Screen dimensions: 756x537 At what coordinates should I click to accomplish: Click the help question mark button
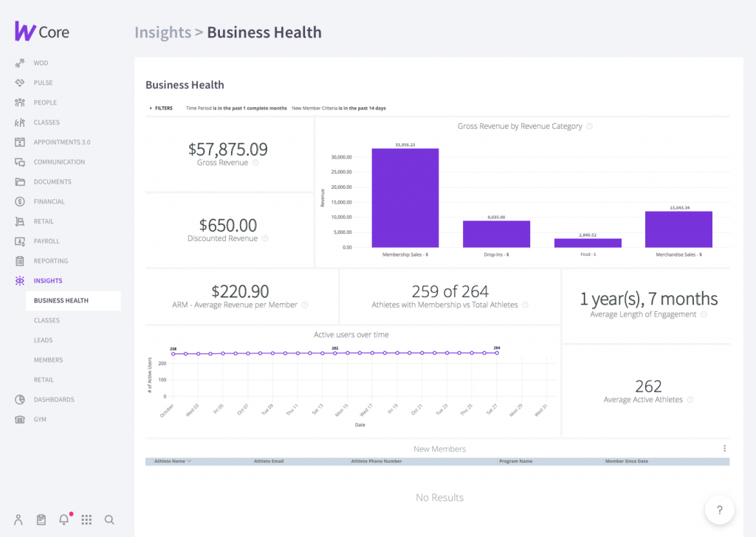(719, 510)
